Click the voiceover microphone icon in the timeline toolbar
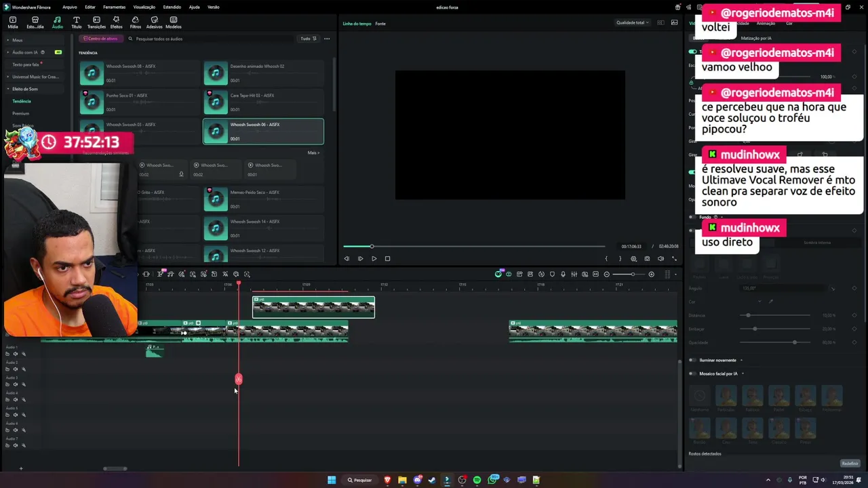 (x=563, y=274)
